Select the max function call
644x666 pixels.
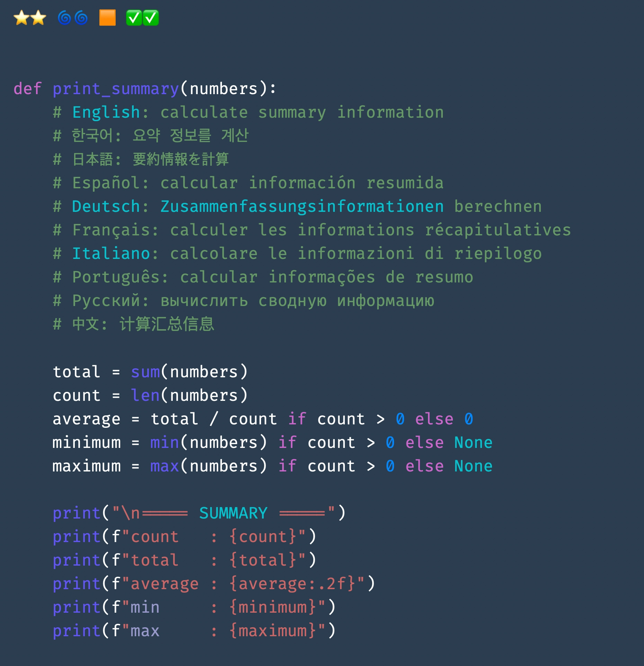pos(164,465)
